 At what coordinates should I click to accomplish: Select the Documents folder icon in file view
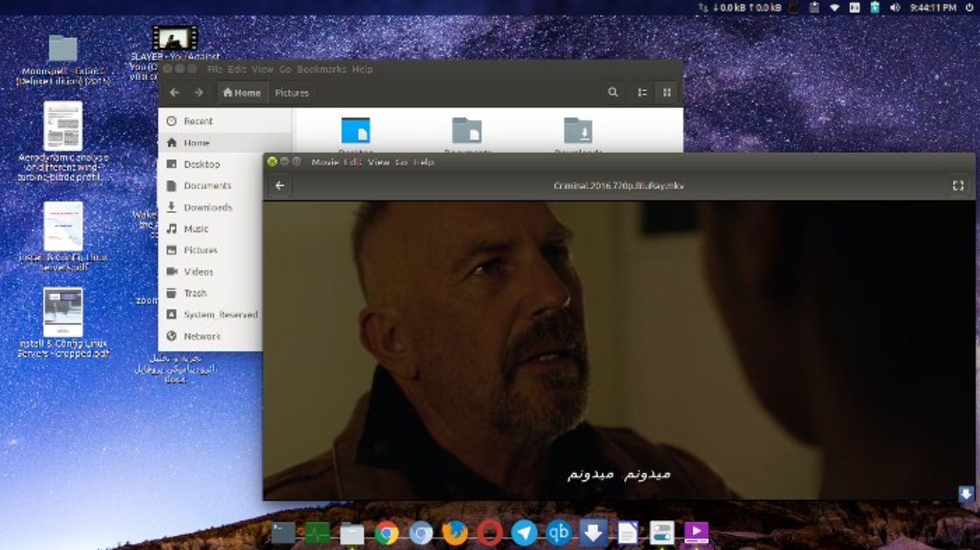(467, 131)
